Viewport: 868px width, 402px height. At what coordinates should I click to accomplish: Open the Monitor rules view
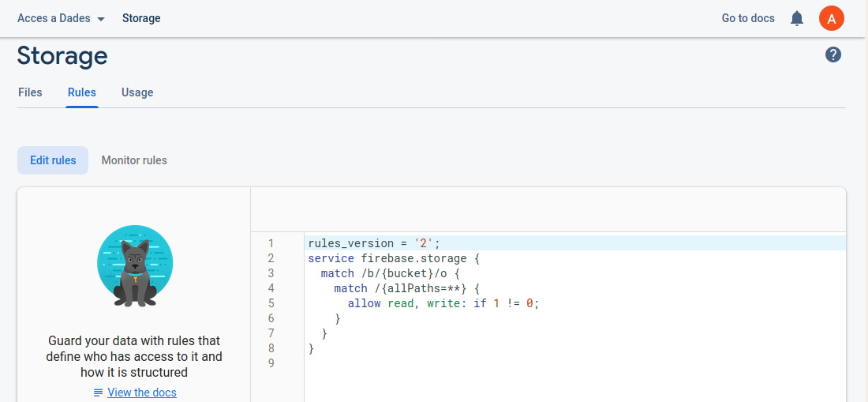coord(134,160)
